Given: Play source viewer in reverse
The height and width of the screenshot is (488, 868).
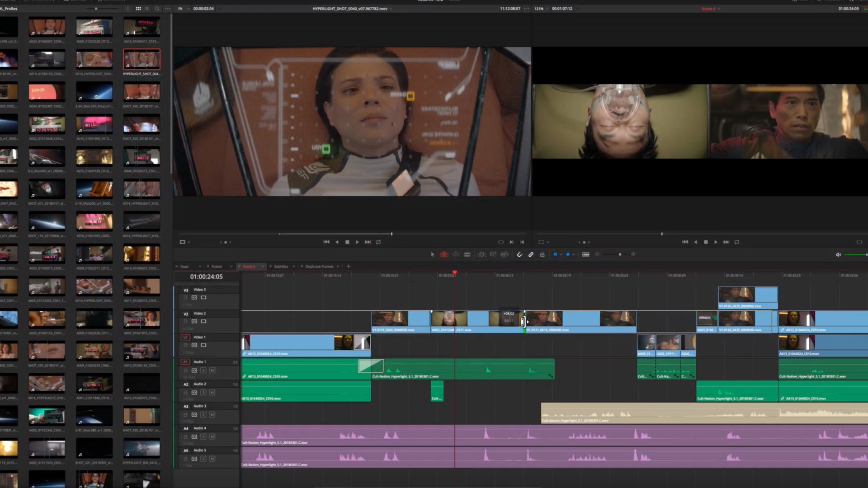Looking at the screenshot, I should 337,242.
